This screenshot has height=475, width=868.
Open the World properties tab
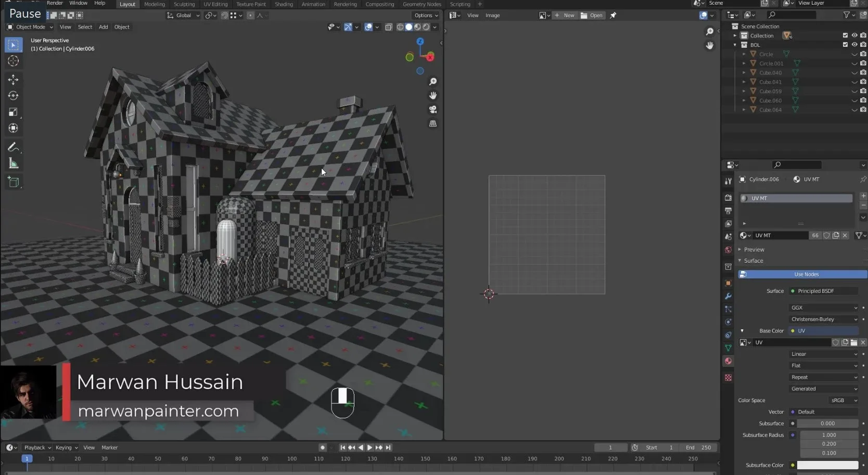click(x=728, y=250)
